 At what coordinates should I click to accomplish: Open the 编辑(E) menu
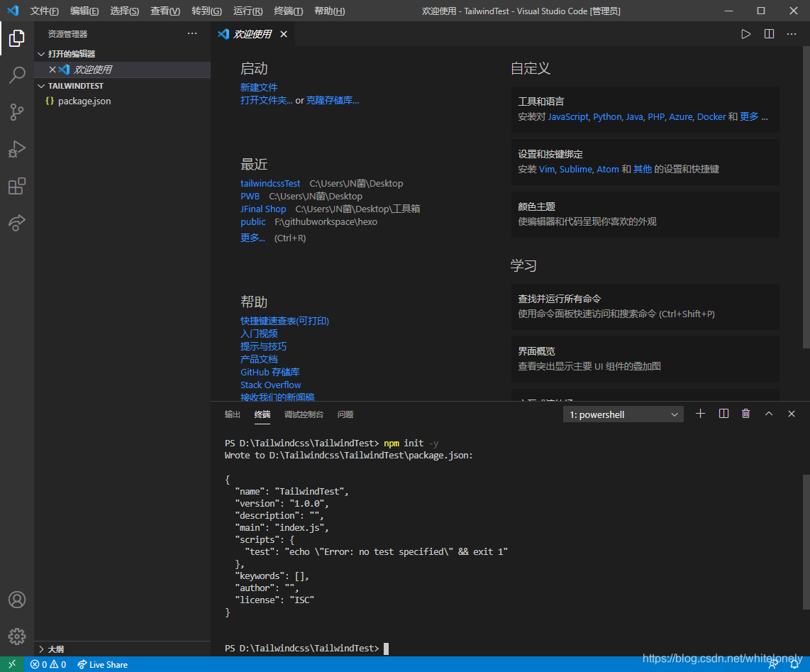click(x=84, y=11)
